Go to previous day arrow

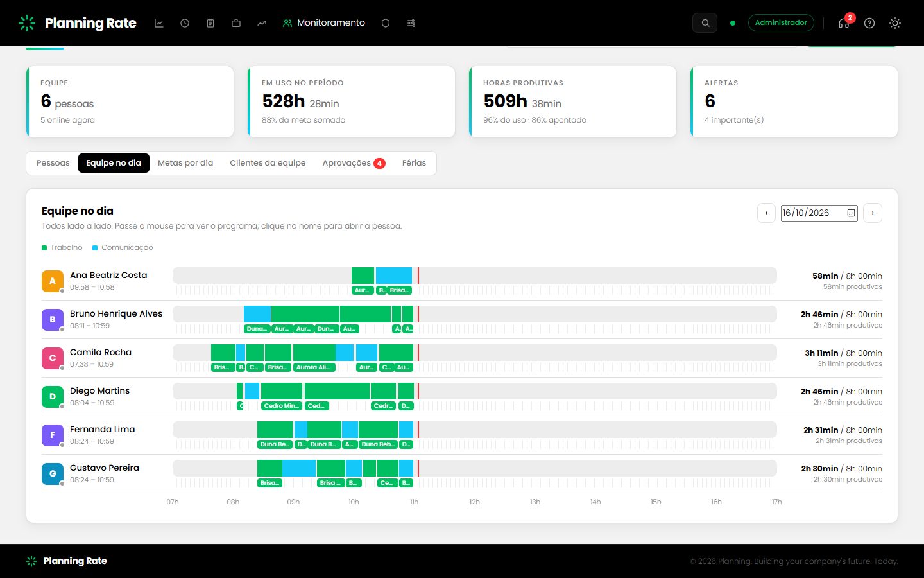point(766,213)
